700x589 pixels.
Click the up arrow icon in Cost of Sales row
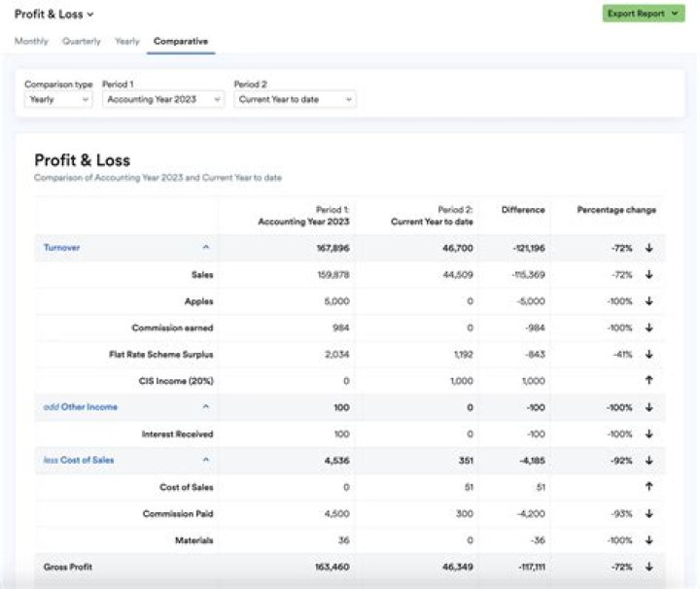point(648,487)
